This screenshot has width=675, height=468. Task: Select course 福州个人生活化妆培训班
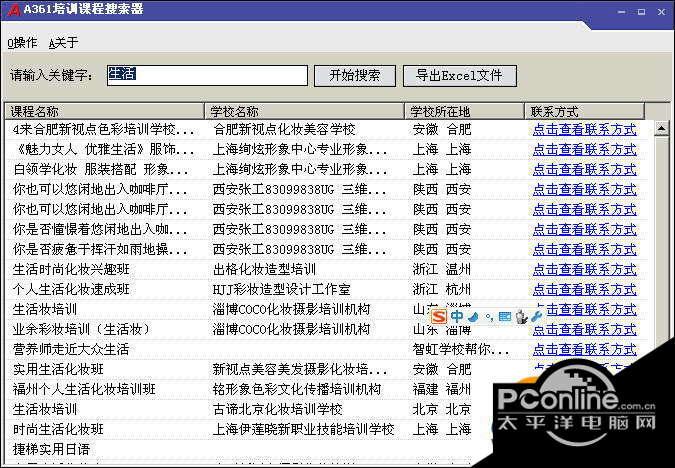click(x=84, y=390)
